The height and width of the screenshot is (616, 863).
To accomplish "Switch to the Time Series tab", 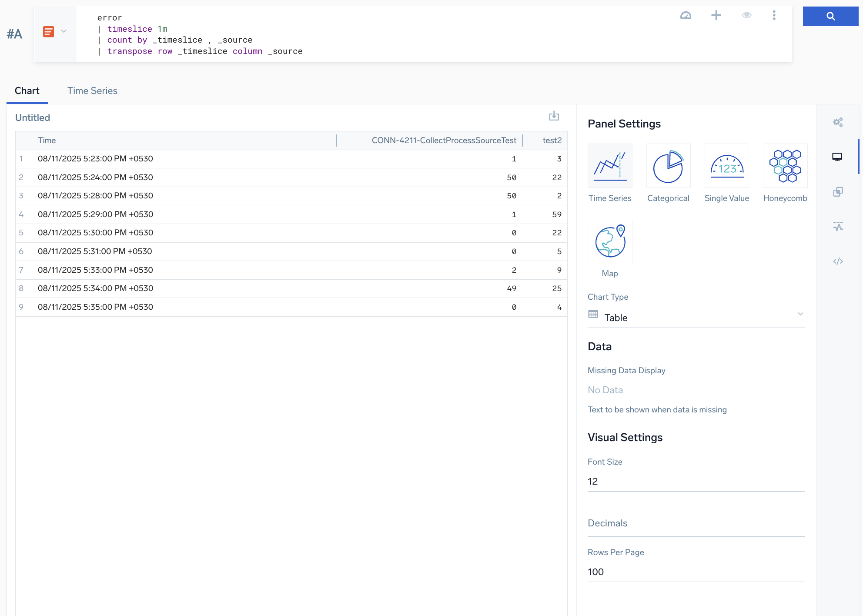I will [92, 91].
